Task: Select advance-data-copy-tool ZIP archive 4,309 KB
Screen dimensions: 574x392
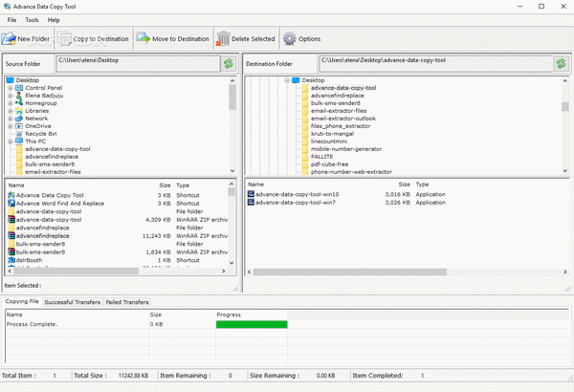Action: tap(49, 220)
